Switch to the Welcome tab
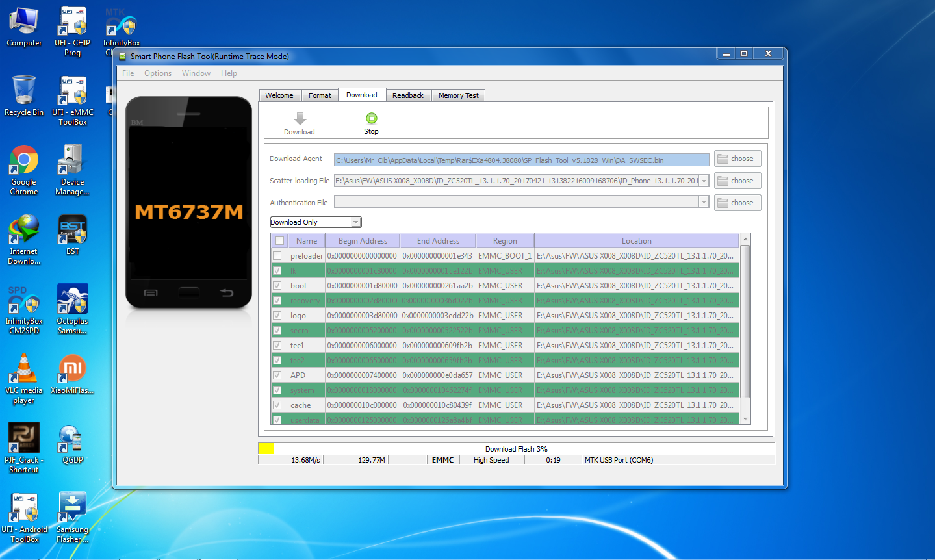This screenshot has height=560, width=935. 279,95
